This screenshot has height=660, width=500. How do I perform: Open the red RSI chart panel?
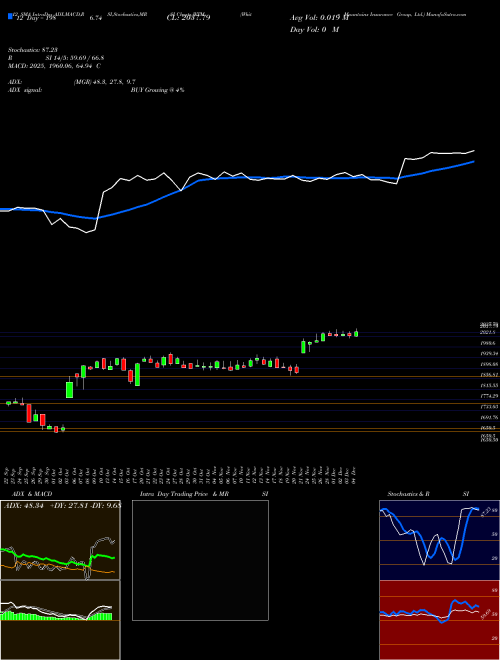point(439,620)
